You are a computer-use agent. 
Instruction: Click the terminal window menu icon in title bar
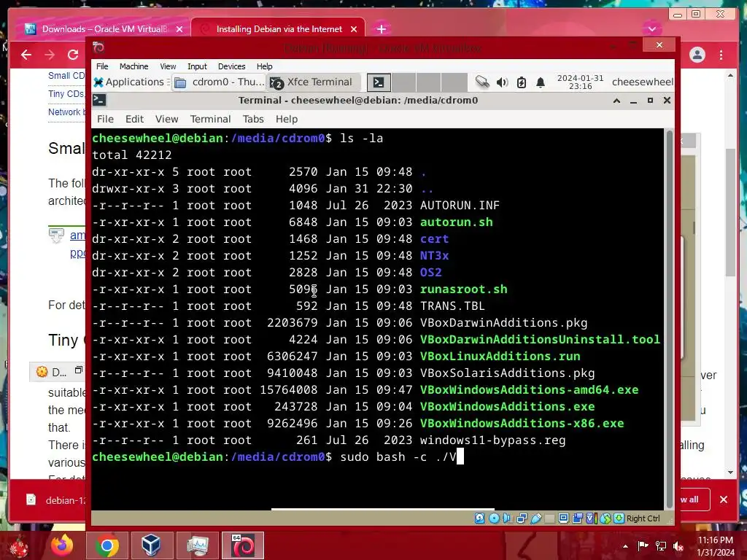tap(99, 100)
